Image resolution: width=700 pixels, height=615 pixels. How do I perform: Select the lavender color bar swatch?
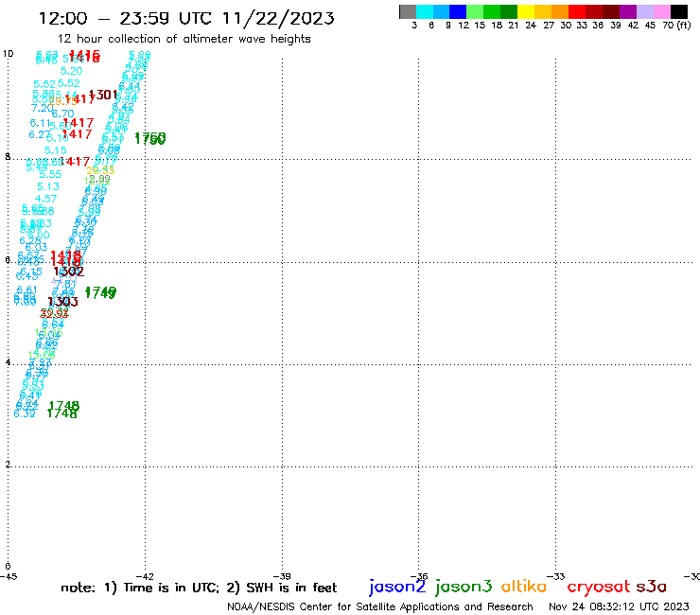point(644,11)
